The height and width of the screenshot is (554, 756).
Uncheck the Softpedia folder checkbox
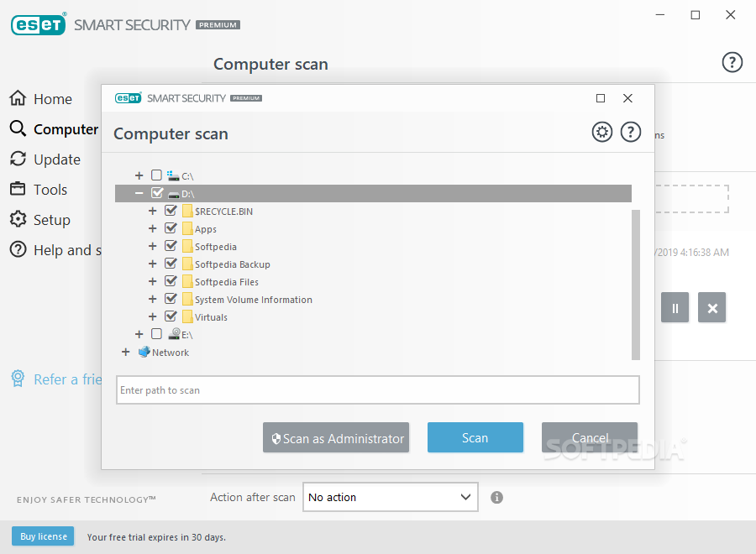pos(171,245)
